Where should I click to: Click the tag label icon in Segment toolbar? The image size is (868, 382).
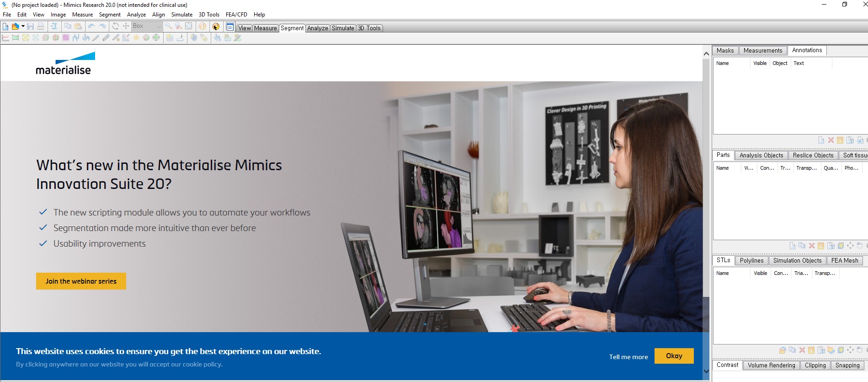(x=204, y=38)
